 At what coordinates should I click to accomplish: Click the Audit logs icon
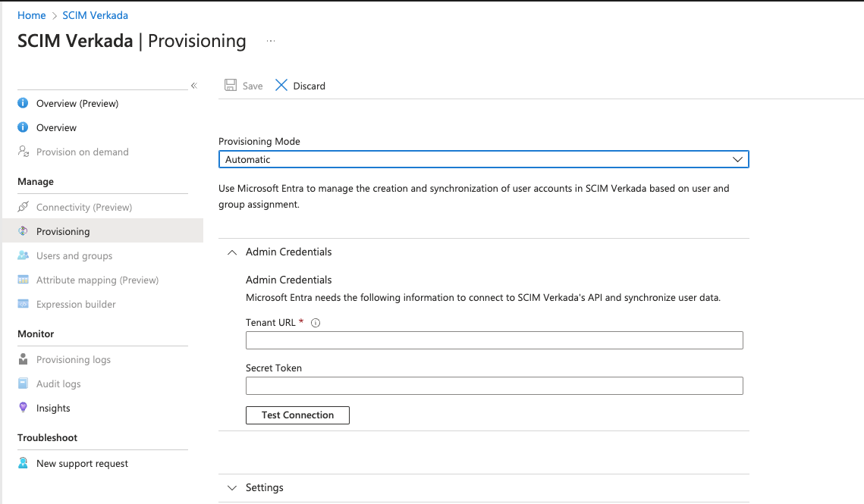(24, 383)
